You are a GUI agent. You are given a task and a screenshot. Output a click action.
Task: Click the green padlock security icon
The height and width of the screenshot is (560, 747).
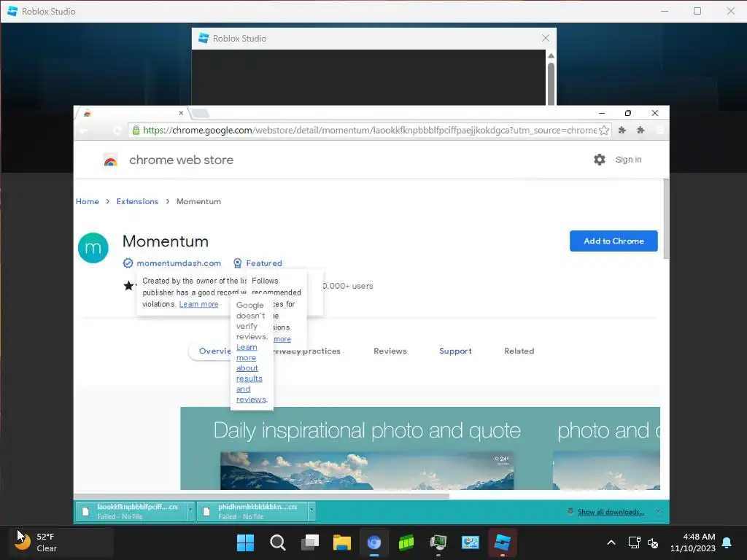pyautogui.click(x=136, y=130)
